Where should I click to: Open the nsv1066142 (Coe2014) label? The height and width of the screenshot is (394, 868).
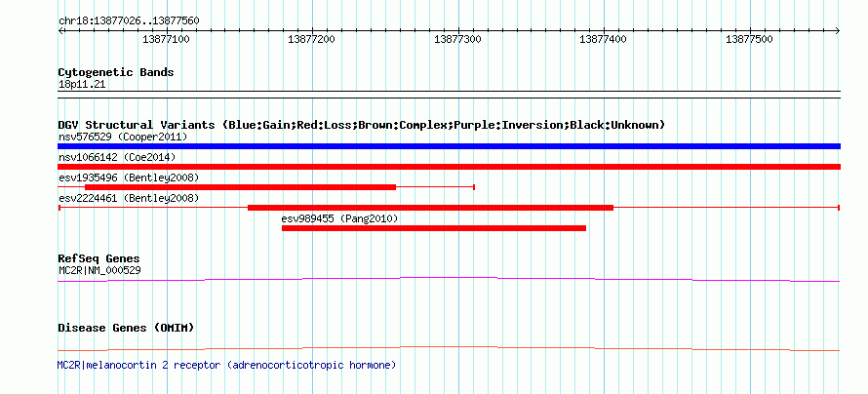pos(117,157)
